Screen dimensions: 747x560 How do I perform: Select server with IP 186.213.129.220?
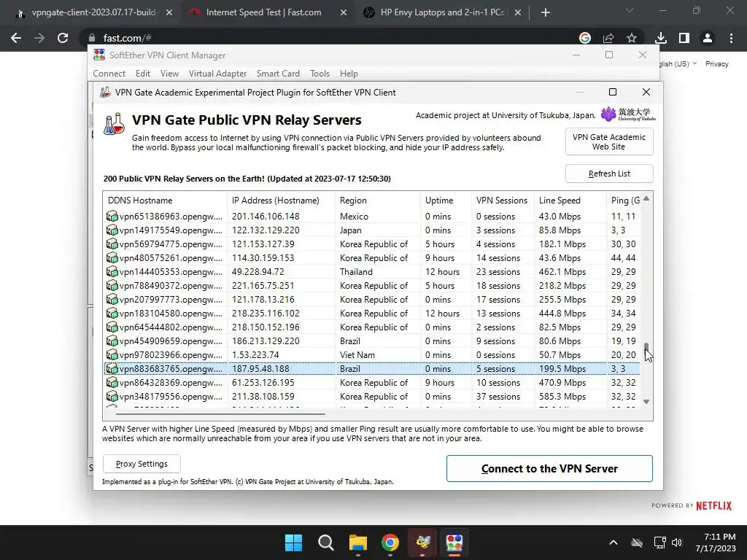coord(371,341)
